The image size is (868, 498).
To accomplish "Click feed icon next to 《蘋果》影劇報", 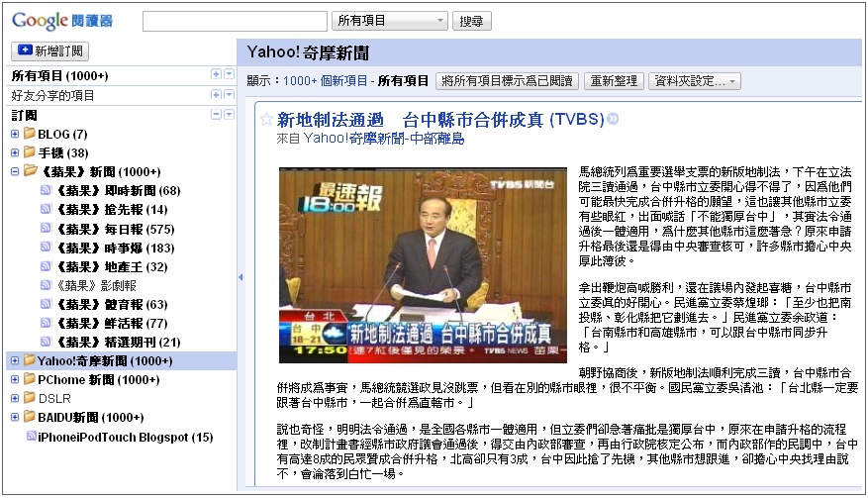I will (x=46, y=285).
